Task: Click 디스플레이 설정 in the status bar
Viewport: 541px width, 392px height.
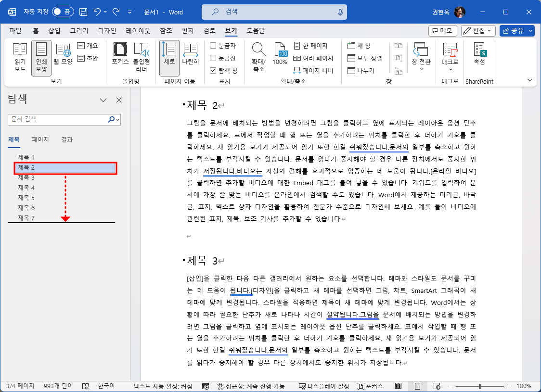Action: tap(324, 387)
